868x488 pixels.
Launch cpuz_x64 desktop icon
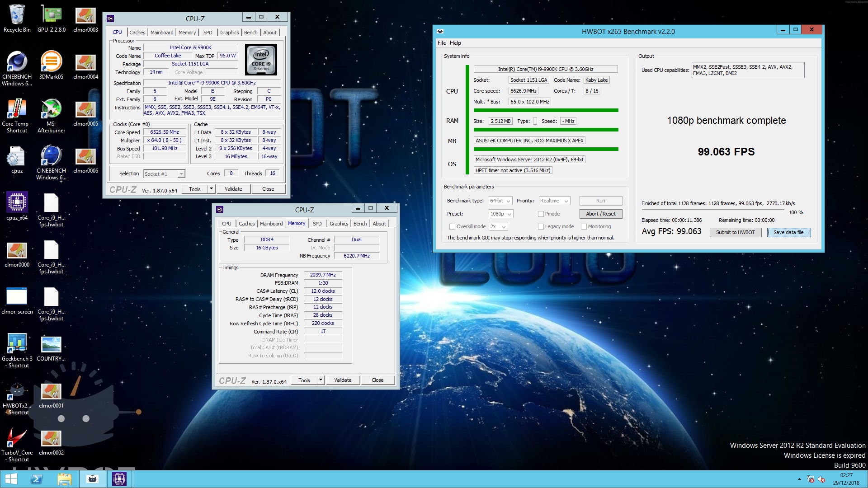[17, 206]
